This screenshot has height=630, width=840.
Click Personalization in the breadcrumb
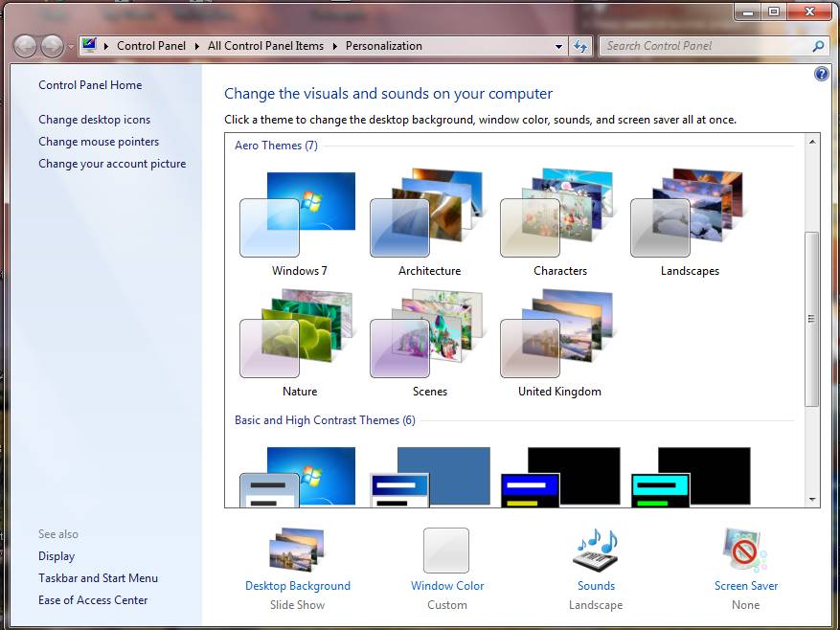(x=383, y=46)
